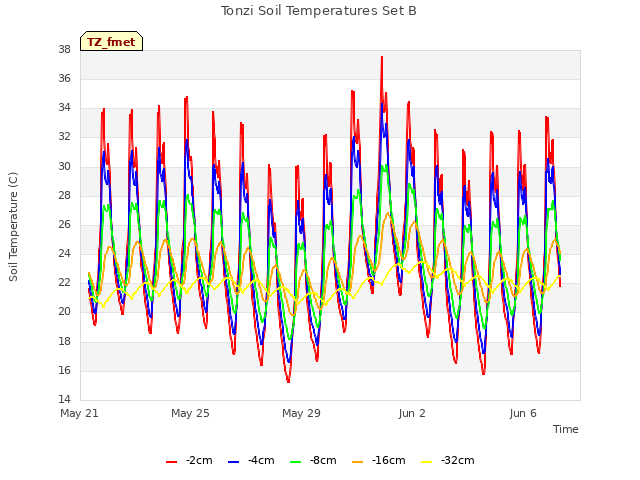Click the lowest red -2cm trough near 15
This screenshot has height=480, width=640.
[289, 381]
